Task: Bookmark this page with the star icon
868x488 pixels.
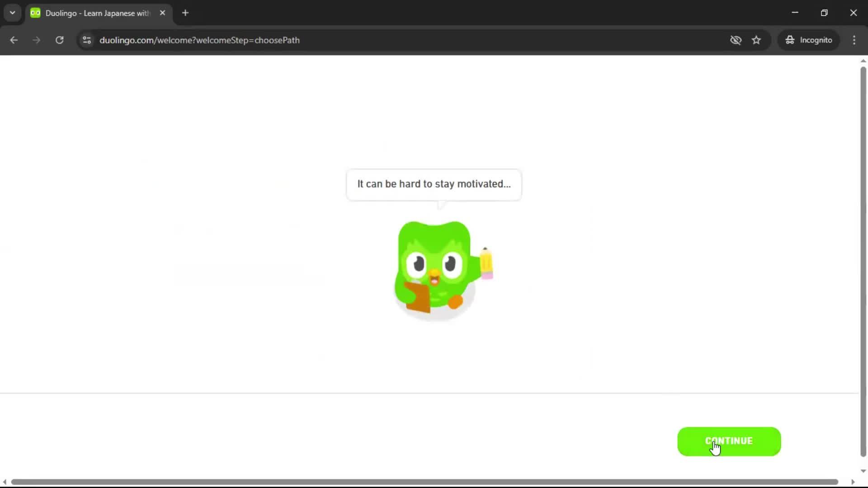Action: click(x=756, y=40)
